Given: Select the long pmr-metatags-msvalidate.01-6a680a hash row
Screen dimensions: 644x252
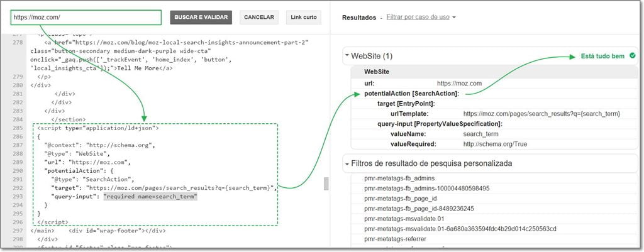Looking at the screenshot, I should click(494, 229).
